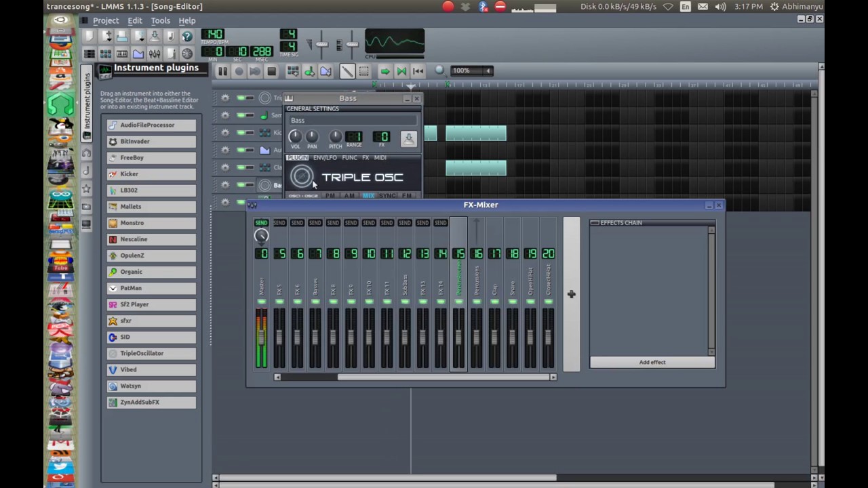Open the Edit menu
Viewport: 868px width, 488px height.
tap(135, 21)
